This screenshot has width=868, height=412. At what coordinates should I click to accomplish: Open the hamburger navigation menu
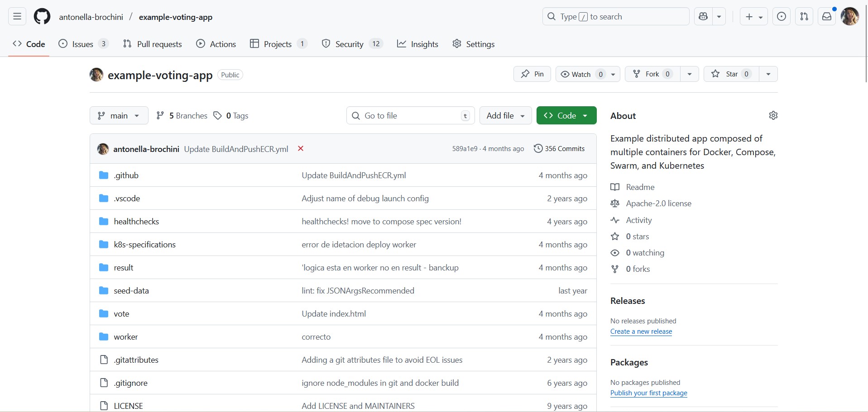coord(17,17)
